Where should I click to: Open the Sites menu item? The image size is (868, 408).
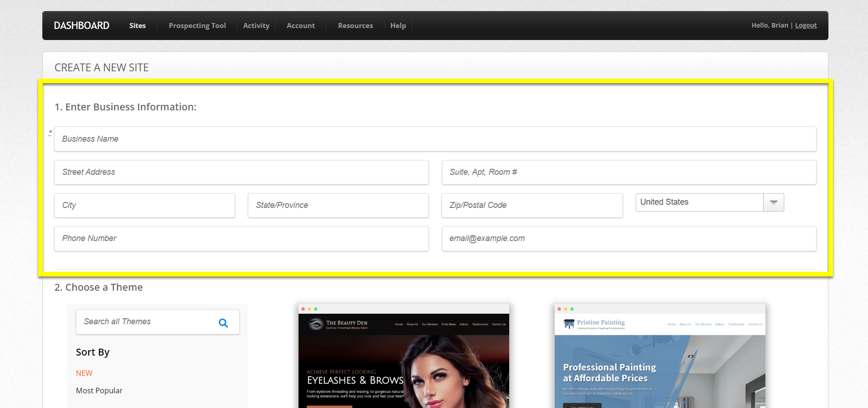138,26
